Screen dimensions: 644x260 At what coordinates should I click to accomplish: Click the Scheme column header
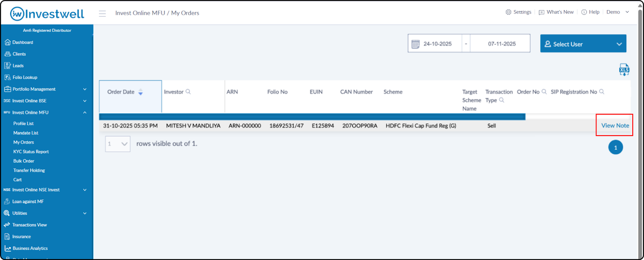coord(393,92)
